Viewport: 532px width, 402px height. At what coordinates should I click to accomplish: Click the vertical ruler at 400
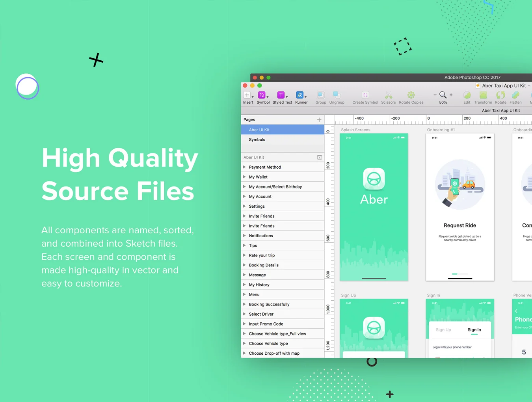coord(328,202)
